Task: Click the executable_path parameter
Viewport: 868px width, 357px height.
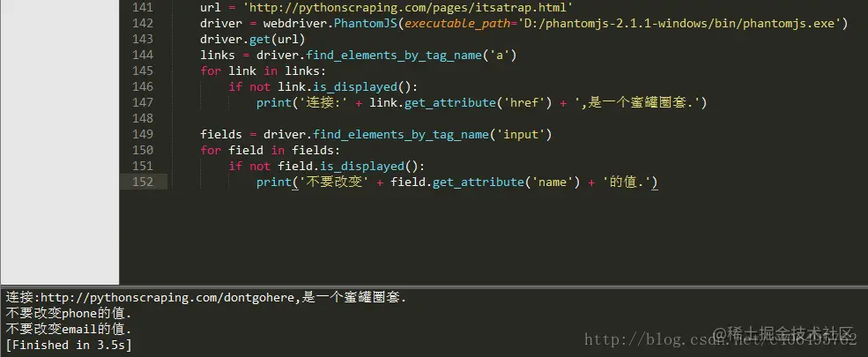Action: (458, 24)
